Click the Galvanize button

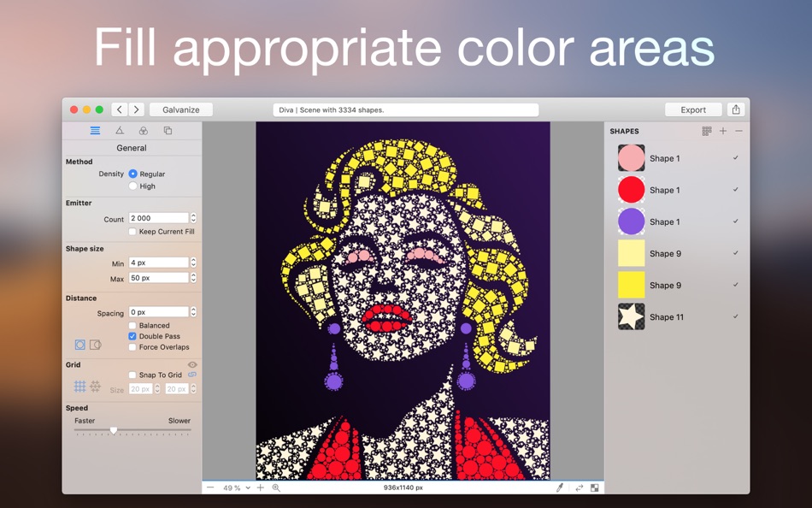coord(180,109)
